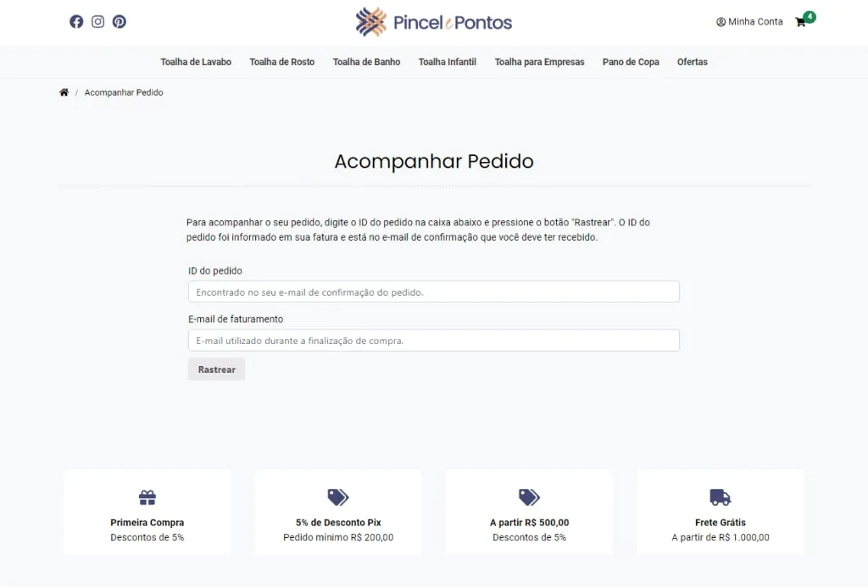Click the Primeira Compra gift icon

point(147,497)
